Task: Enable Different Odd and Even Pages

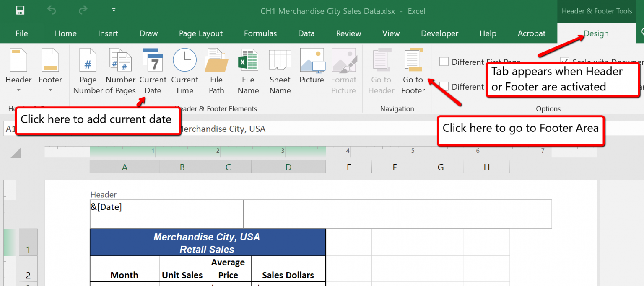Action: tap(444, 87)
